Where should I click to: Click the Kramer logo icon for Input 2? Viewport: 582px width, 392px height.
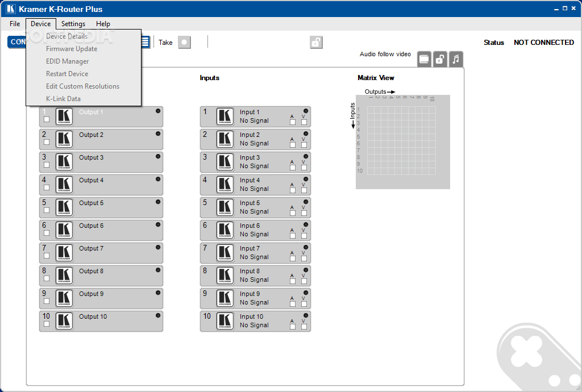pos(225,139)
